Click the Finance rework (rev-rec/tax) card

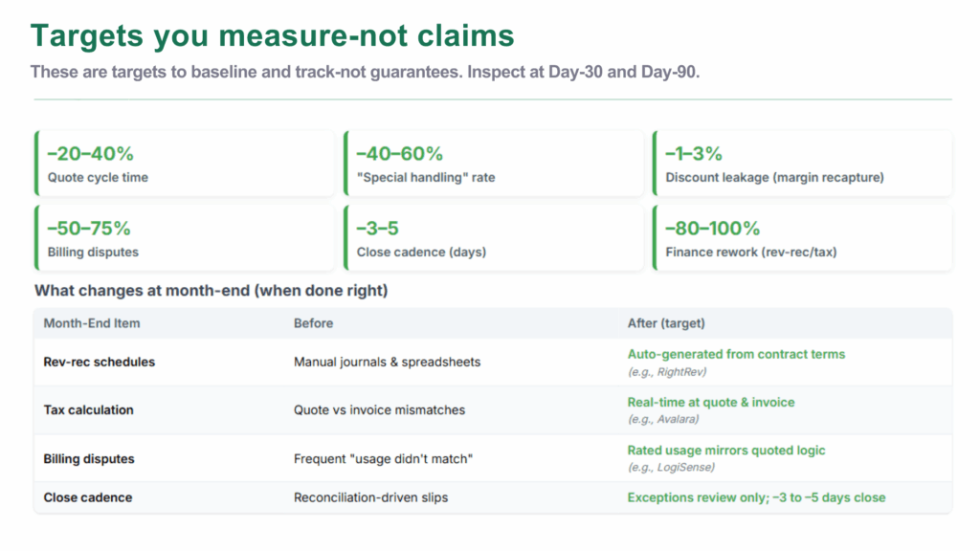coord(803,238)
